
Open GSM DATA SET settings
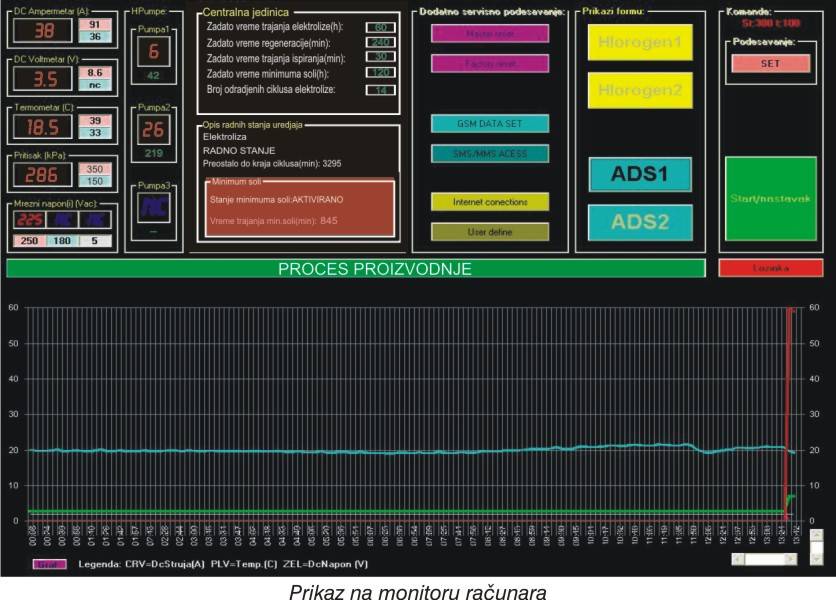[x=490, y=124]
